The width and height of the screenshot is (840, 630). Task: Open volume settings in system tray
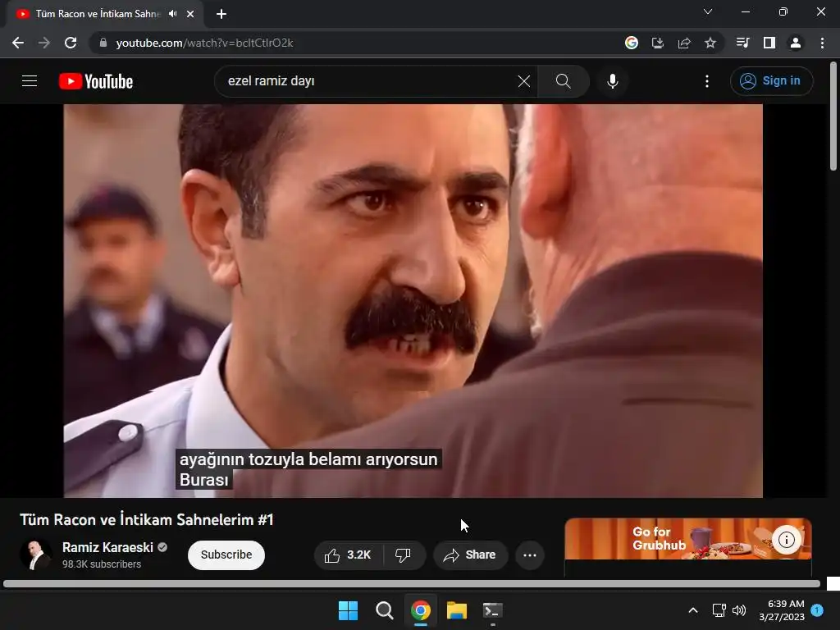tap(739, 610)
